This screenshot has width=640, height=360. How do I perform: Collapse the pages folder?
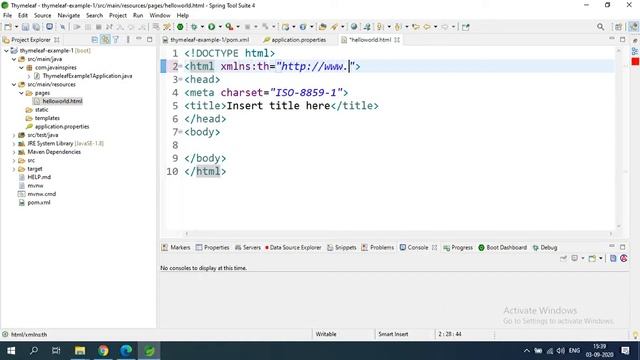(22, 93)
